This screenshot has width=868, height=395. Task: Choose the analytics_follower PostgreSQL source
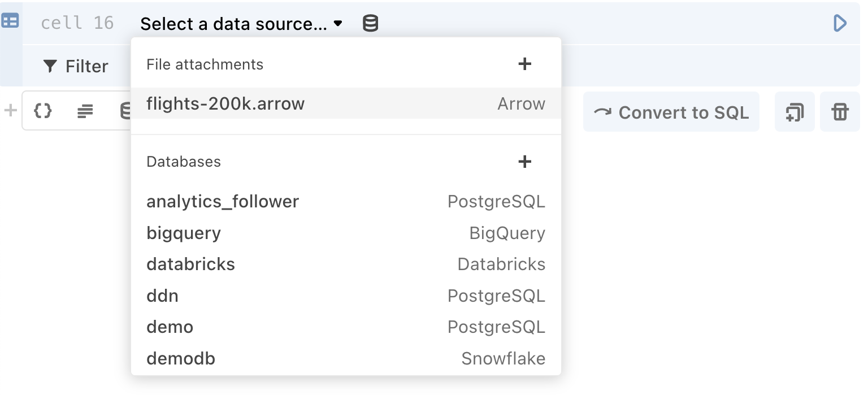pos(223,201)
